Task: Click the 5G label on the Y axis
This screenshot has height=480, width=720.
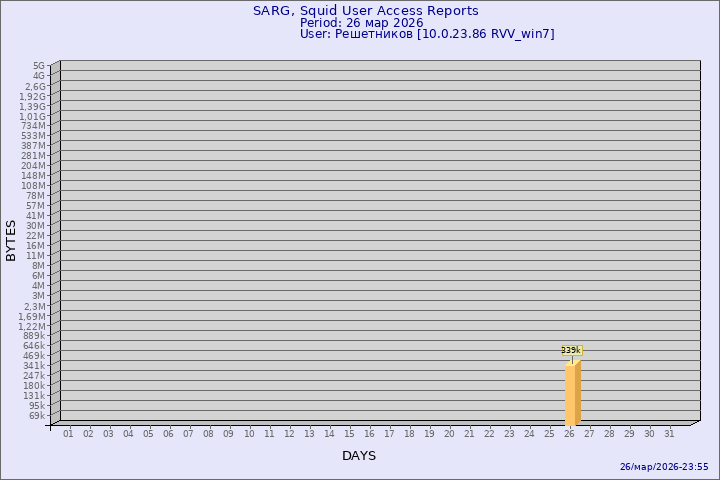Action: (38, 66)
